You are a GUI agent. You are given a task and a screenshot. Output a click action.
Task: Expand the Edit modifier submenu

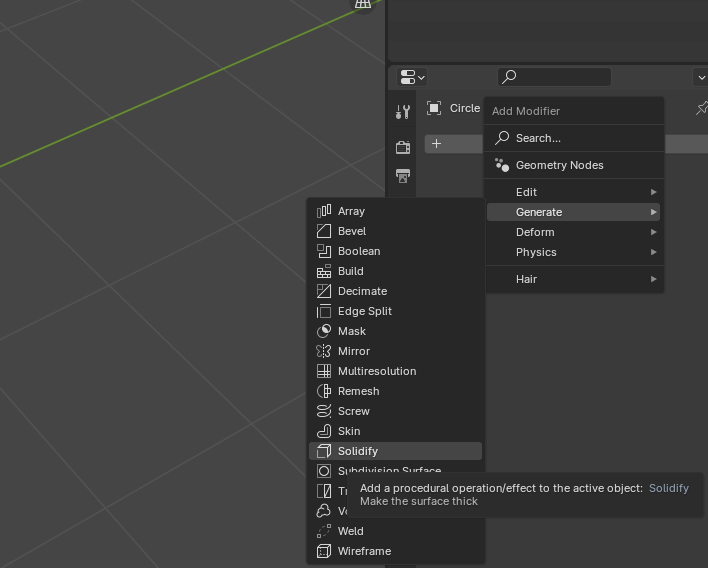pyautogui.click(x=573, y=192)
